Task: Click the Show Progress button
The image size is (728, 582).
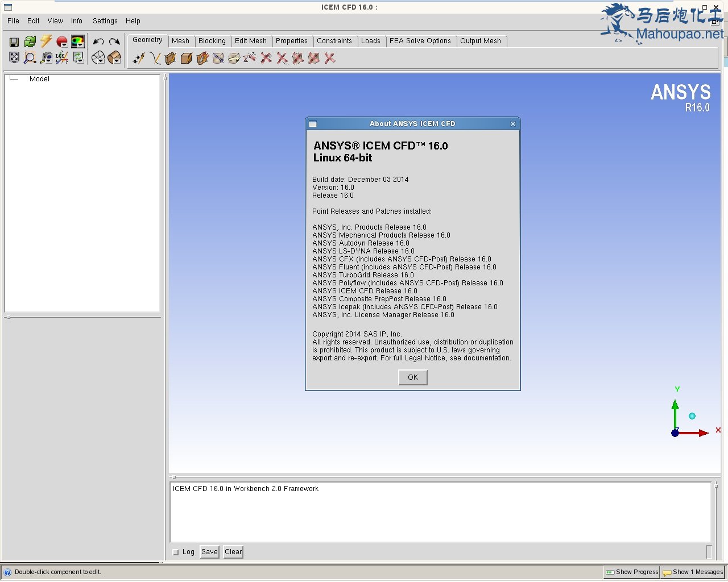Action: click(x=631, y=572)
